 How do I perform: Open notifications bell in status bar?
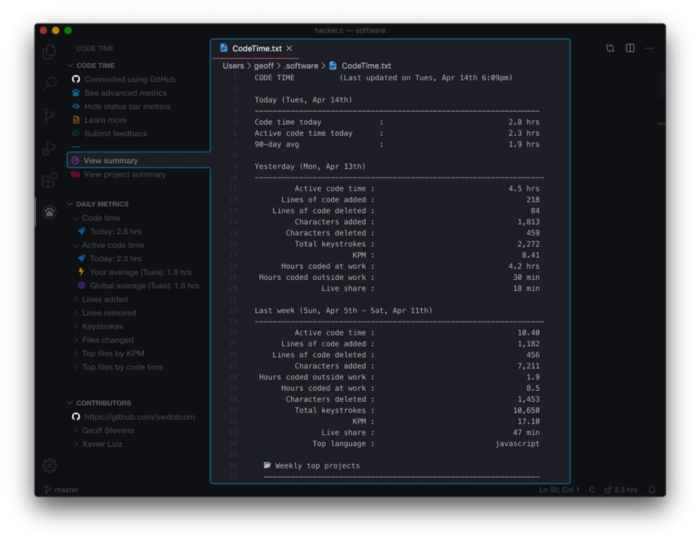652,490
